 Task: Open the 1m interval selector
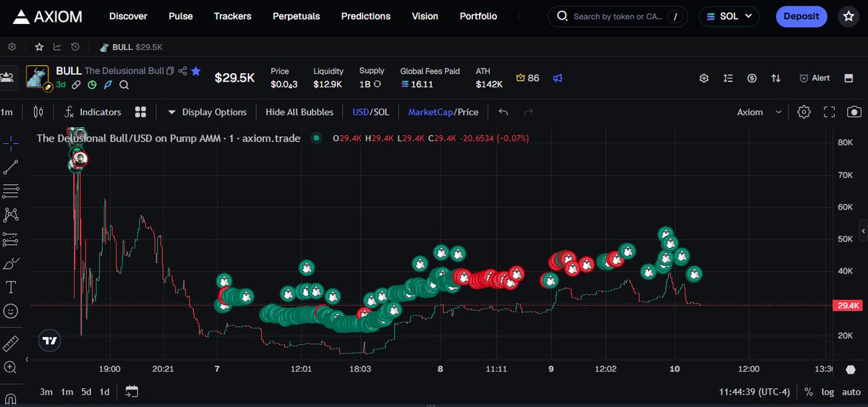7,112
